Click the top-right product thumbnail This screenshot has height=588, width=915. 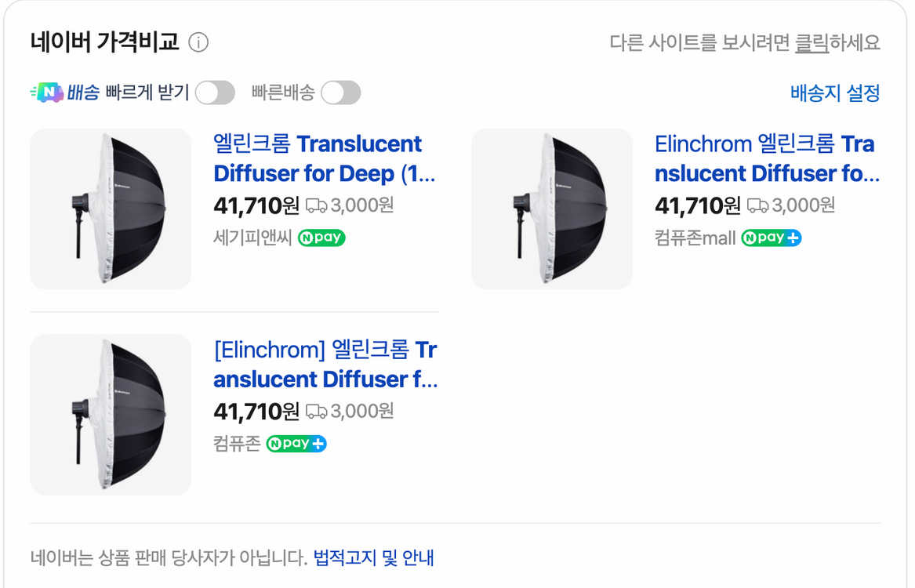[x=551, y=209]
